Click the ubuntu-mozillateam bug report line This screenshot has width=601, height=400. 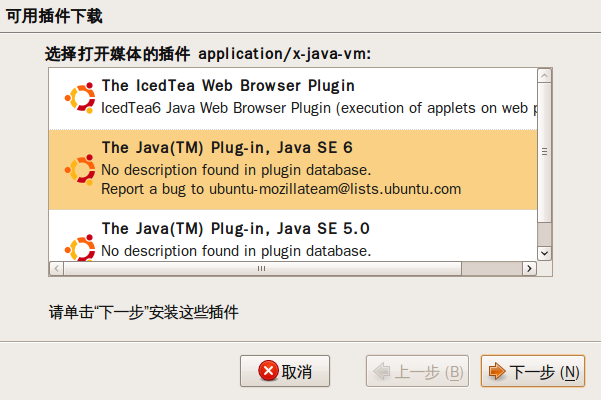281,189
